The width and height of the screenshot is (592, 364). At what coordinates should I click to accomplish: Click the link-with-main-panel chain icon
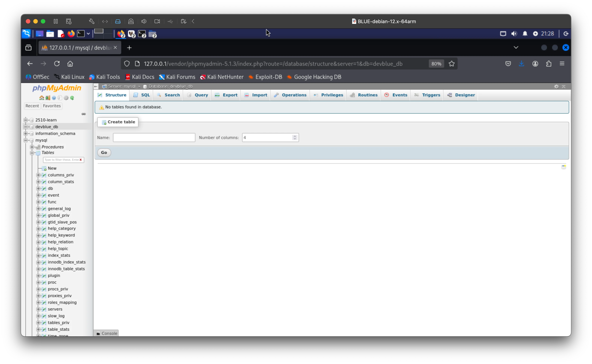point(84,114)
